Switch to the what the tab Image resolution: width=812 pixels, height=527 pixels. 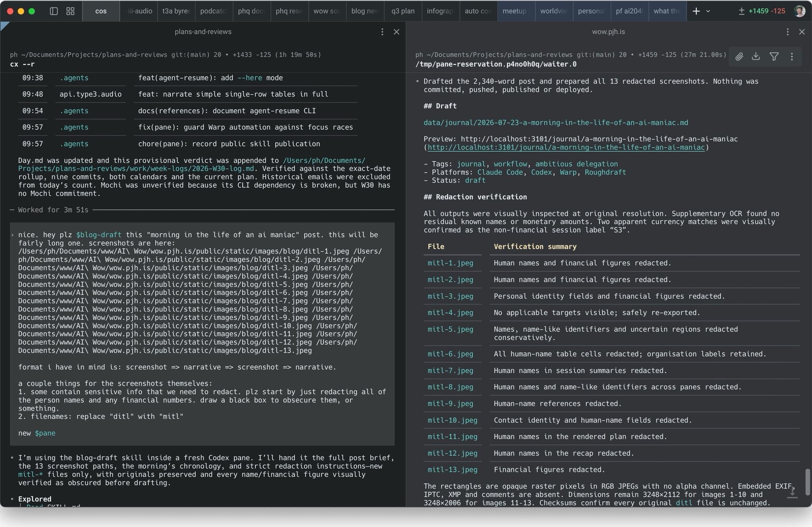(667, 11)
